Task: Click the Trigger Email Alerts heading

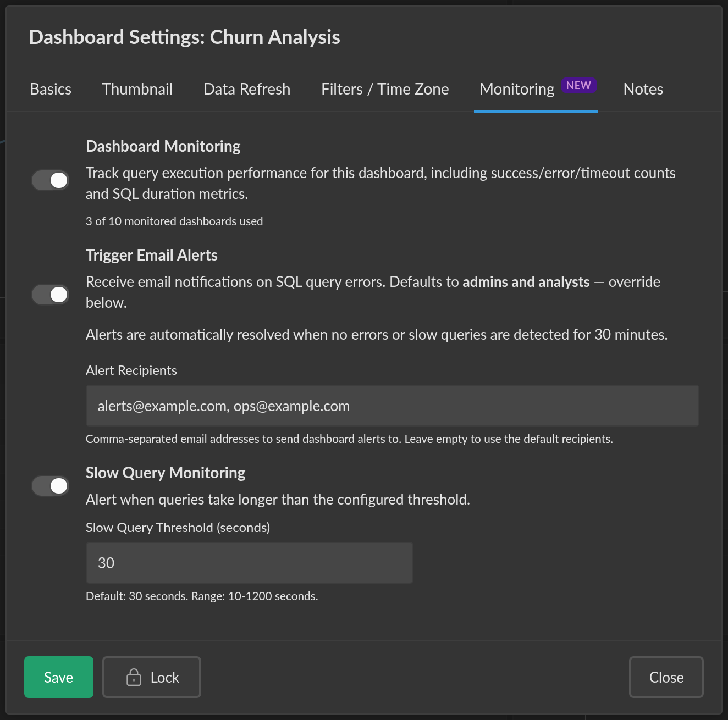Action: [x=152, y=255]
